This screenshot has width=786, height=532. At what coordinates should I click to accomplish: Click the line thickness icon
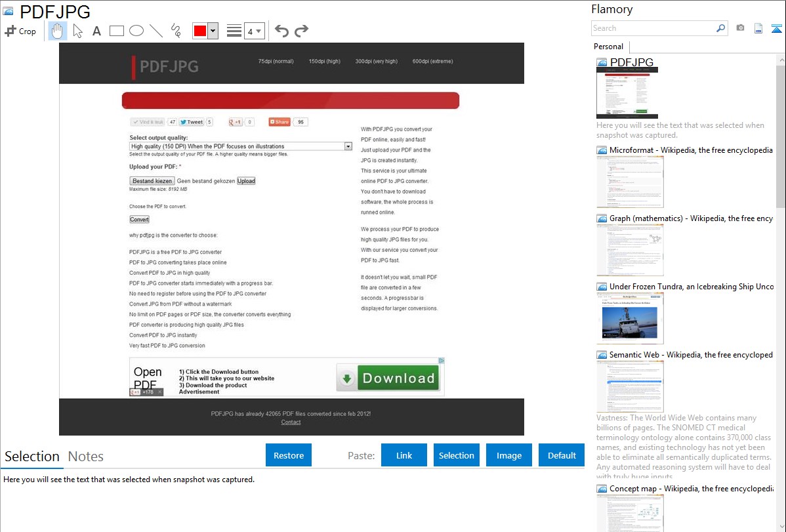pos(234,31)
